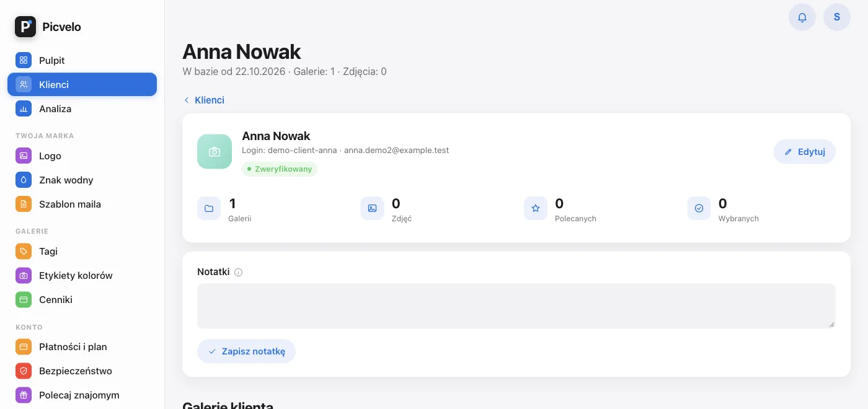Click the Znak wodny droplet icon
The height and width of the screenshot is (409, 868).
pyautogui.click(x=24, y=180)
